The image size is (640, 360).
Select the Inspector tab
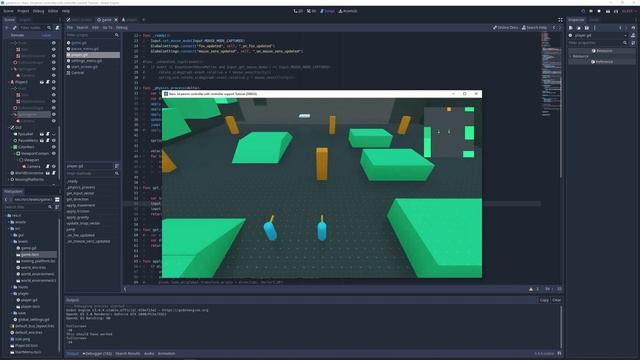(x=576, y=20)
